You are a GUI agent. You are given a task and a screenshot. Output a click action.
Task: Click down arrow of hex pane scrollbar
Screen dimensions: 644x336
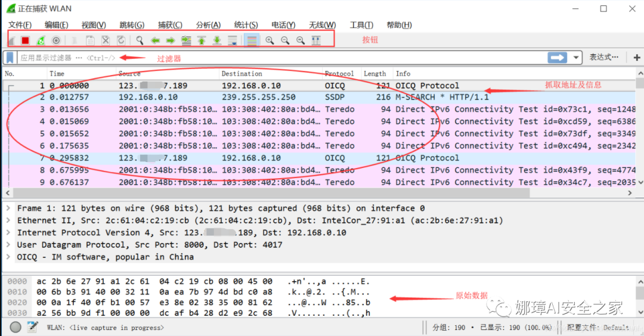pyautogui.click(x=640, y=312)
